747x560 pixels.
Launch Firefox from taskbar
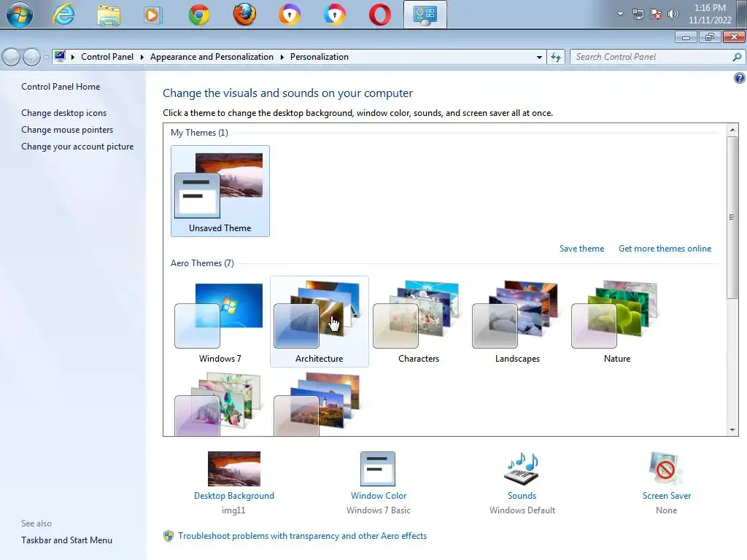[x=244, y=15]
